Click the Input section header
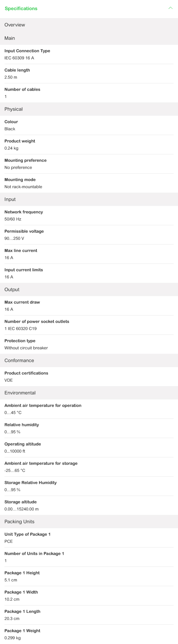Image resolution: width=178 pixels, height=644 pixels. [x=10, y=199]
